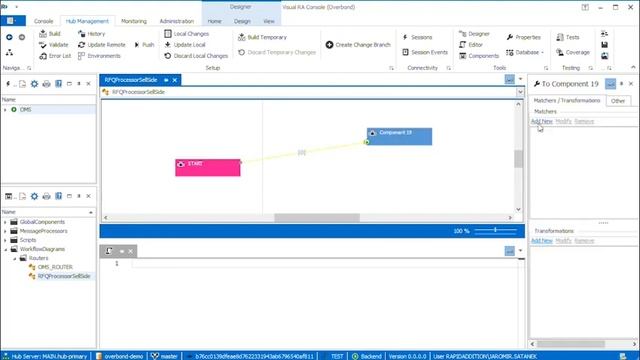Open the Components tool
The width and height of the screenshot is (640, 360).
(x=479, y=56)
